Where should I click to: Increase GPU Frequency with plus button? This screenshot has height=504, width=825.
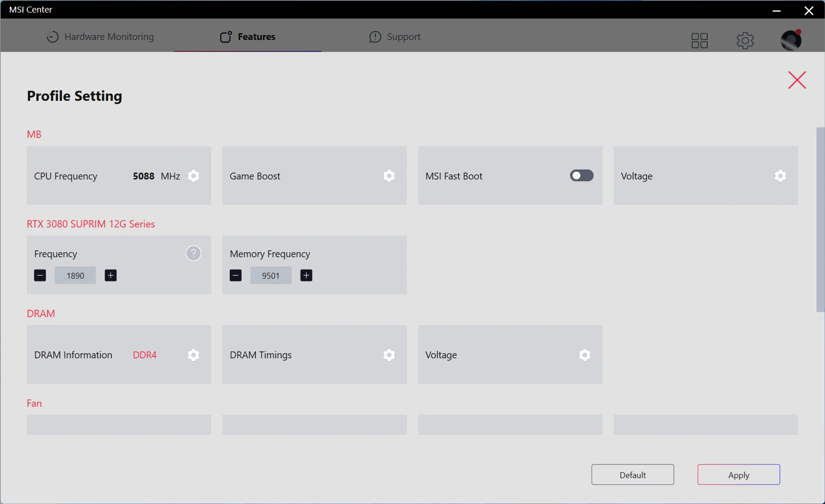point(110,275)
